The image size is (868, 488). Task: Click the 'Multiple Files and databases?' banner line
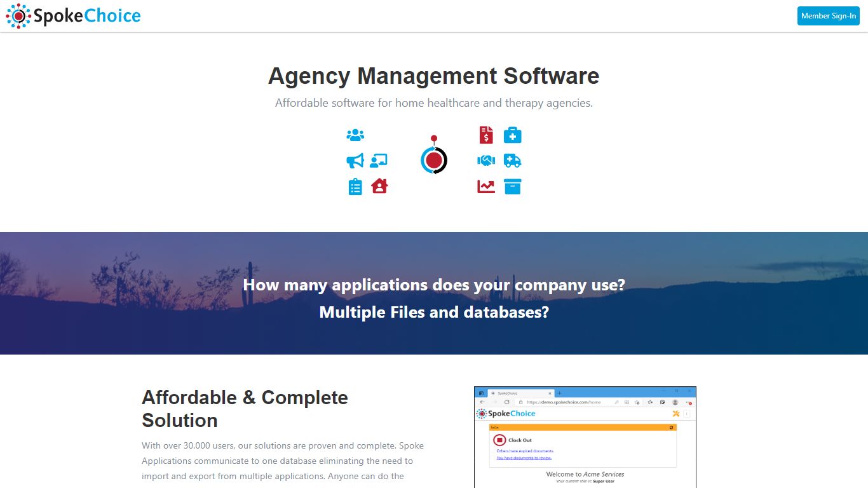434,312
